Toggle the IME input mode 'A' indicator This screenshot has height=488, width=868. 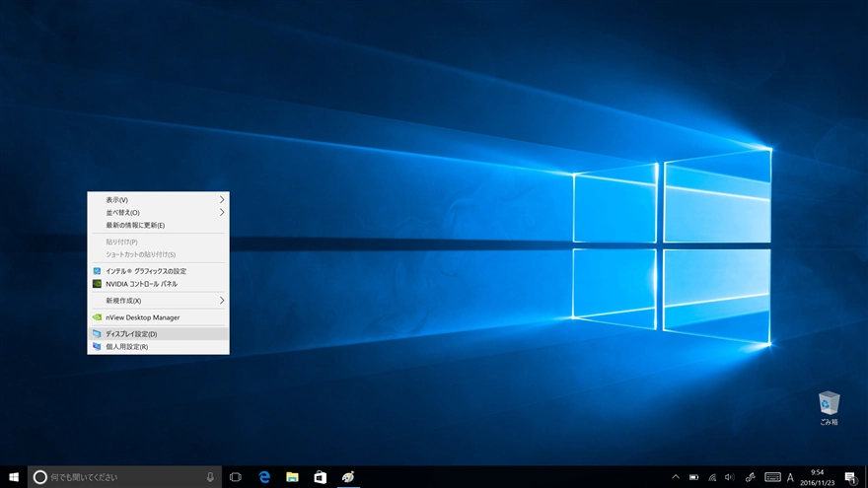pos(790,477)
